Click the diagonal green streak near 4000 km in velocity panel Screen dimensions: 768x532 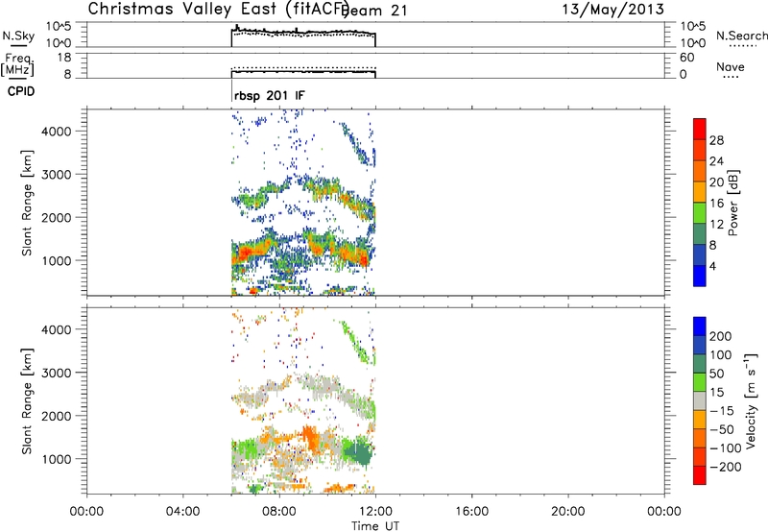point(356,341)
